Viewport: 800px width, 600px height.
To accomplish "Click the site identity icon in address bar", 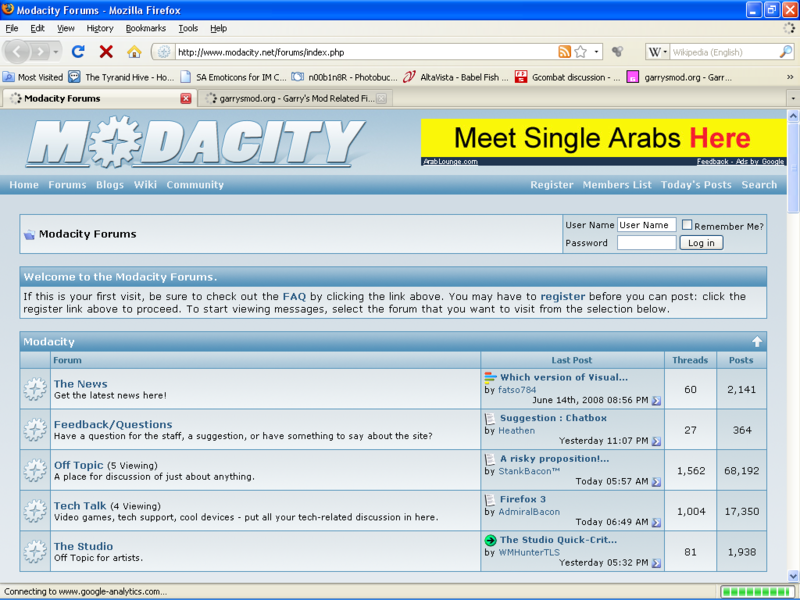I will [163, 52].
